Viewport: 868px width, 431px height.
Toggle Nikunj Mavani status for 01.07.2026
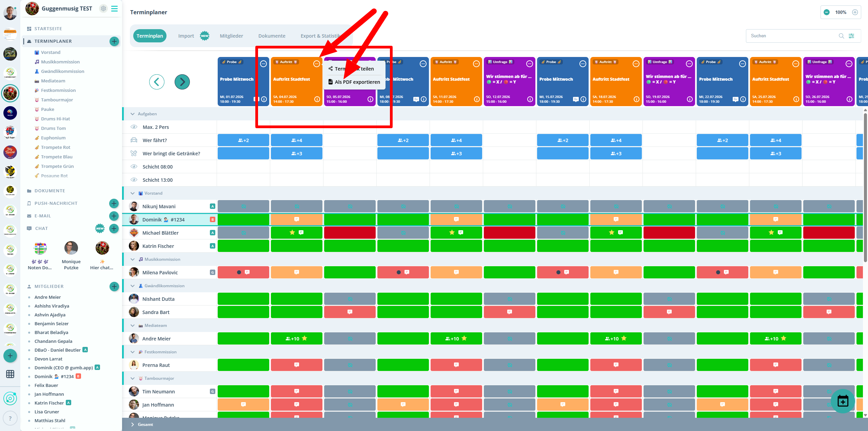pos(243,206)
